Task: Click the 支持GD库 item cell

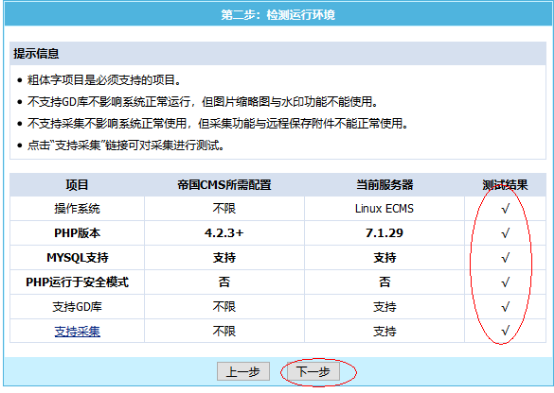Action: [77, 307]
